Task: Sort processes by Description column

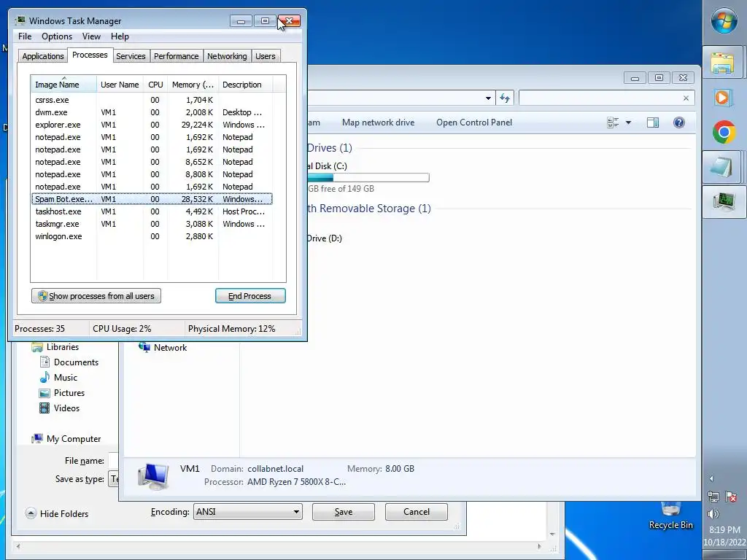Action: point(245,85)
